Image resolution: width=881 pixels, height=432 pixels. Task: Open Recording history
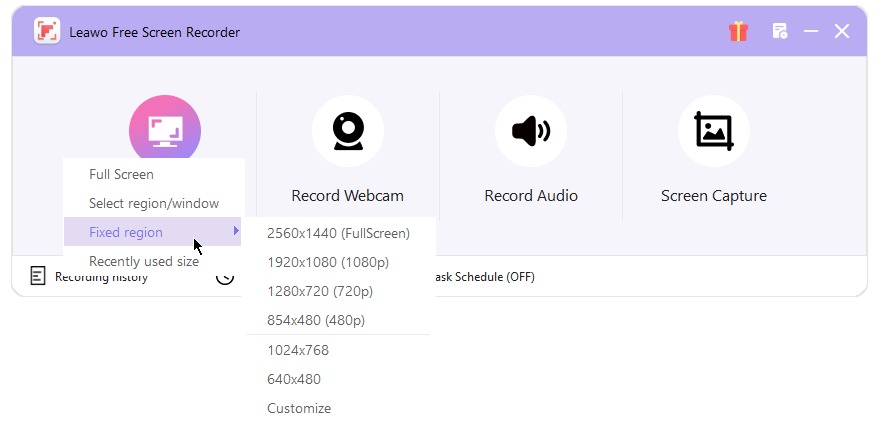tap(101, 278)
